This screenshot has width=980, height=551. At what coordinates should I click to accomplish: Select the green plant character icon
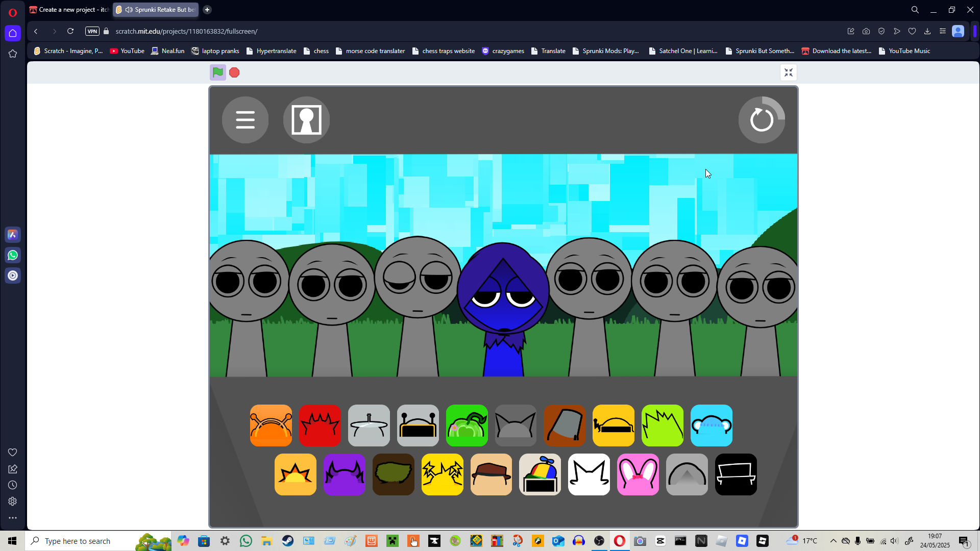click(467, 425)
